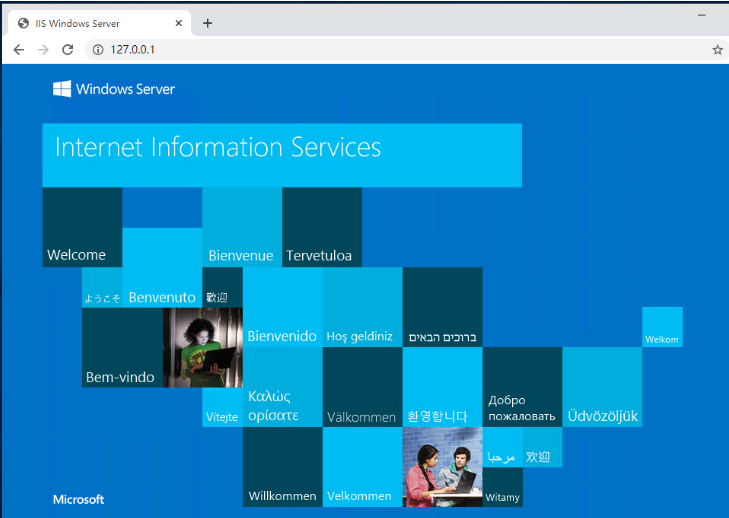Click the browser back arrow
The width and height of the screenshot is (729, 518).
[19, 50]
